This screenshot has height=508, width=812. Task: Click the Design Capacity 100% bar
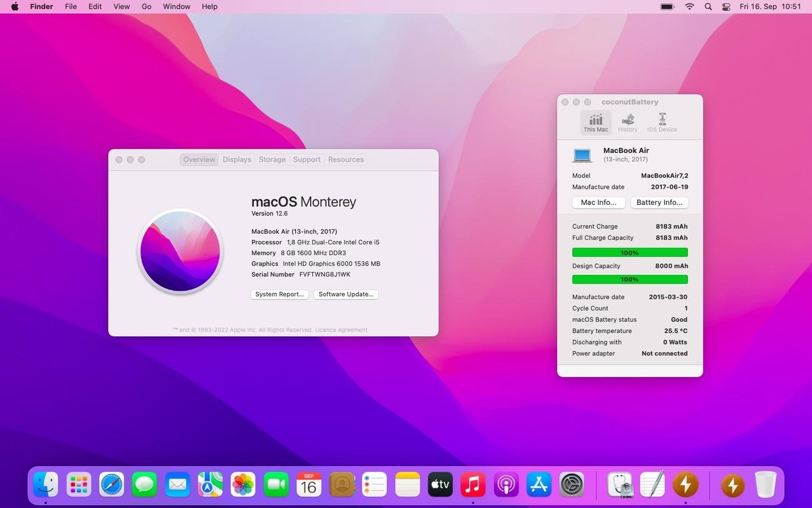click(x=630, y=279)
